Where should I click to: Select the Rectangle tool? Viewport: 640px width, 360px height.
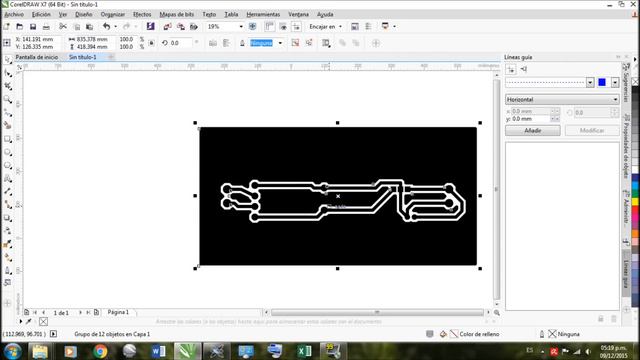pos(7,139)
